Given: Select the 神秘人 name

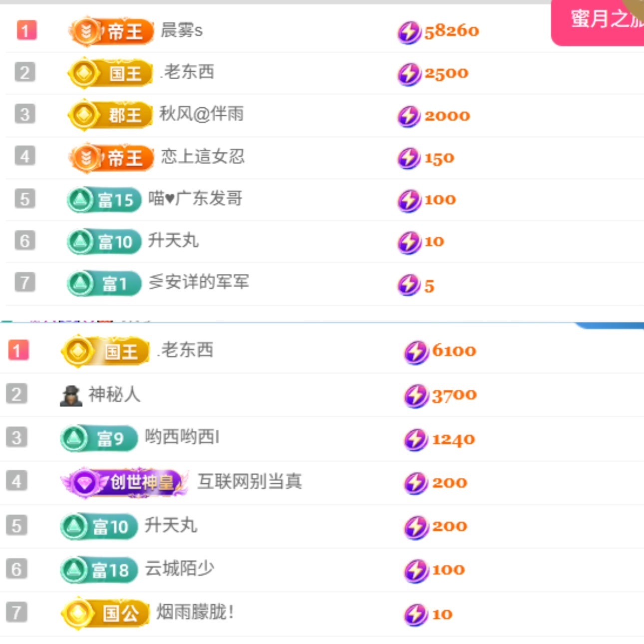Looking at the screenshot, I should 115,395.
